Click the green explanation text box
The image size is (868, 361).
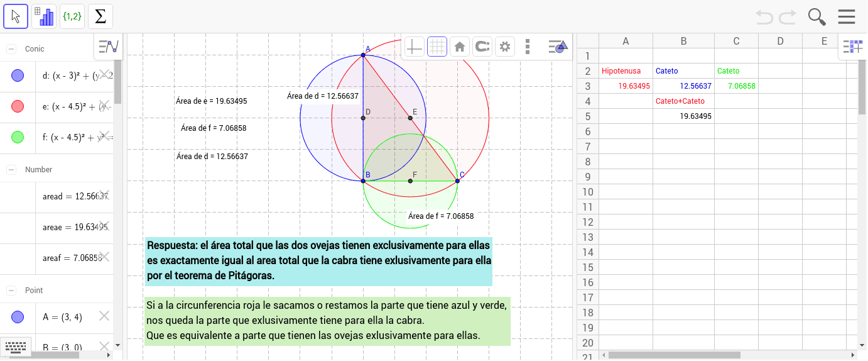point(327,321)
